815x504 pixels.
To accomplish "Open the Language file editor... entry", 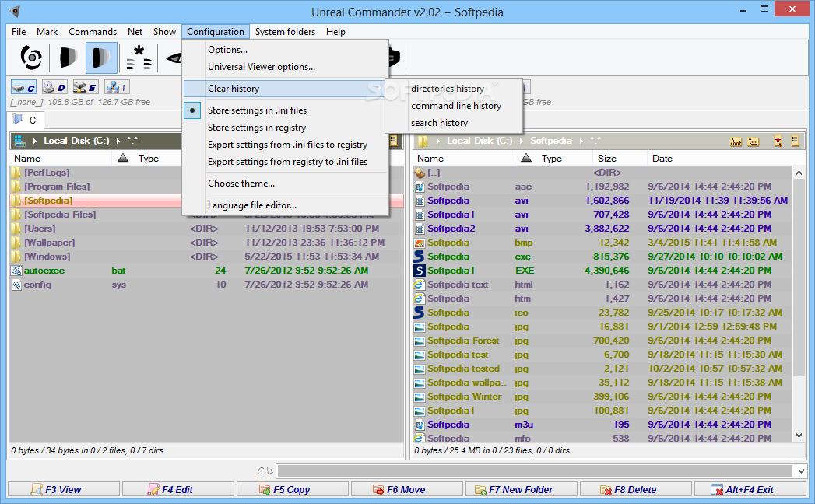I will (x=286, y=205).
